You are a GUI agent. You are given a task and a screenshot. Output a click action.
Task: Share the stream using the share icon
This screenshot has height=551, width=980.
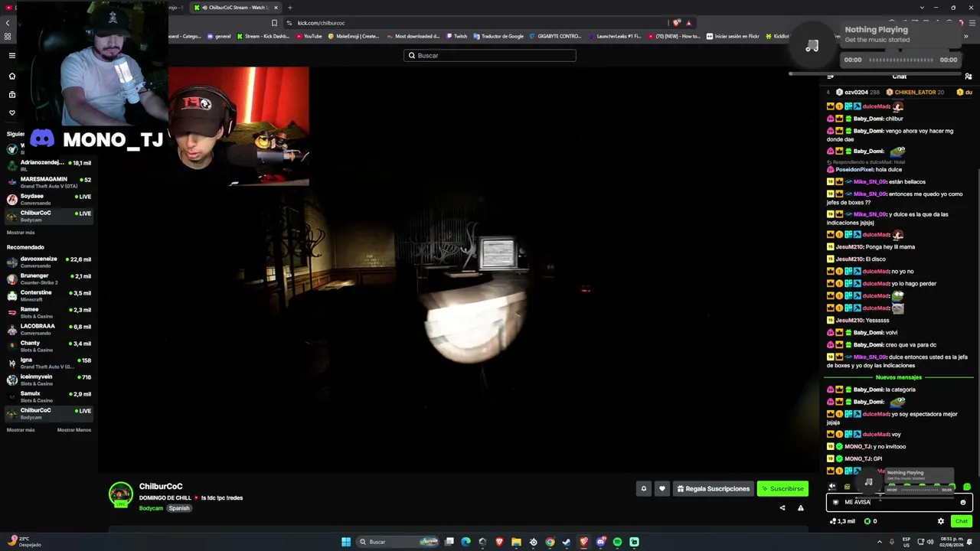point(782,507)
